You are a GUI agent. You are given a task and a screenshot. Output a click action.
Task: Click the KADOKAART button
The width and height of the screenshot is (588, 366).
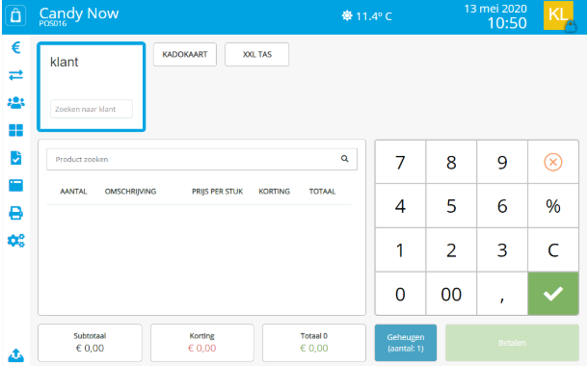185,54
